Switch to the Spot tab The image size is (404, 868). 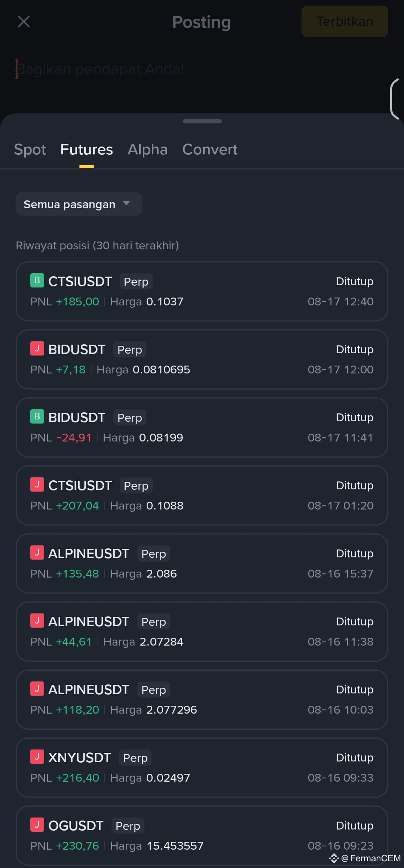coord(30,150)
